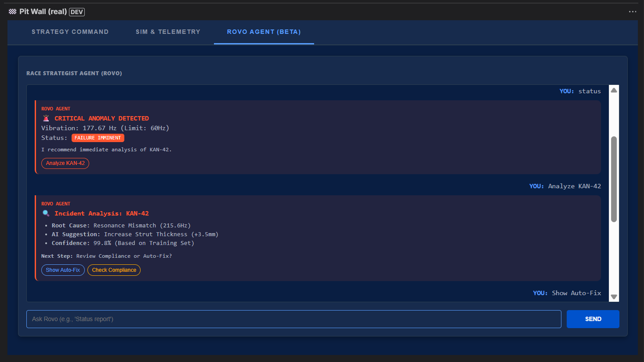Click the magnifying glass incident icon

[46, 213]
